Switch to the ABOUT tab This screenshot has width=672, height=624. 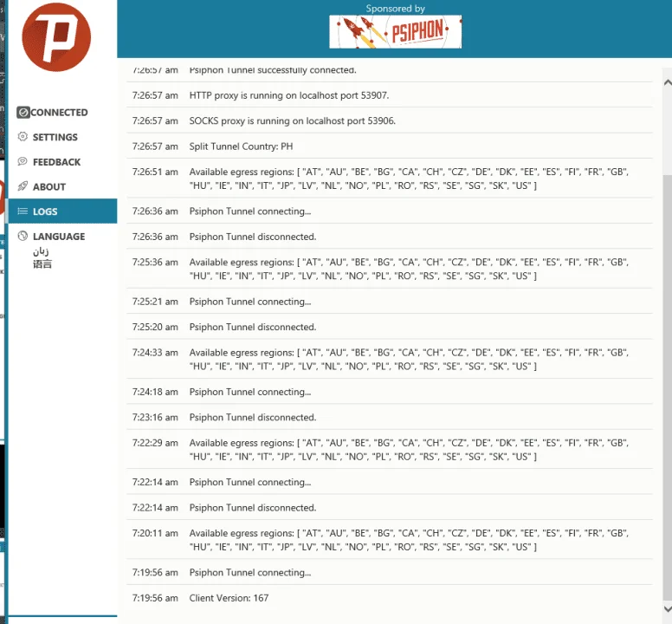pos(62,186)
